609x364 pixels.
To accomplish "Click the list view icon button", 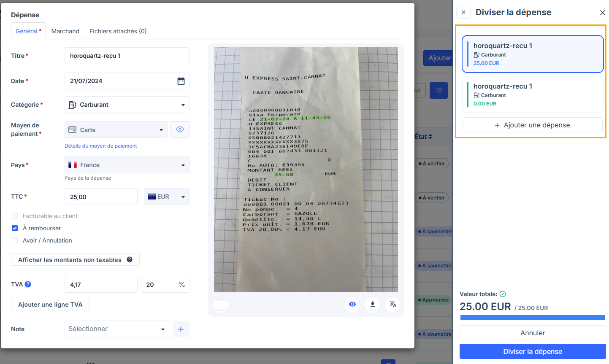I will (x=438, y=90).
